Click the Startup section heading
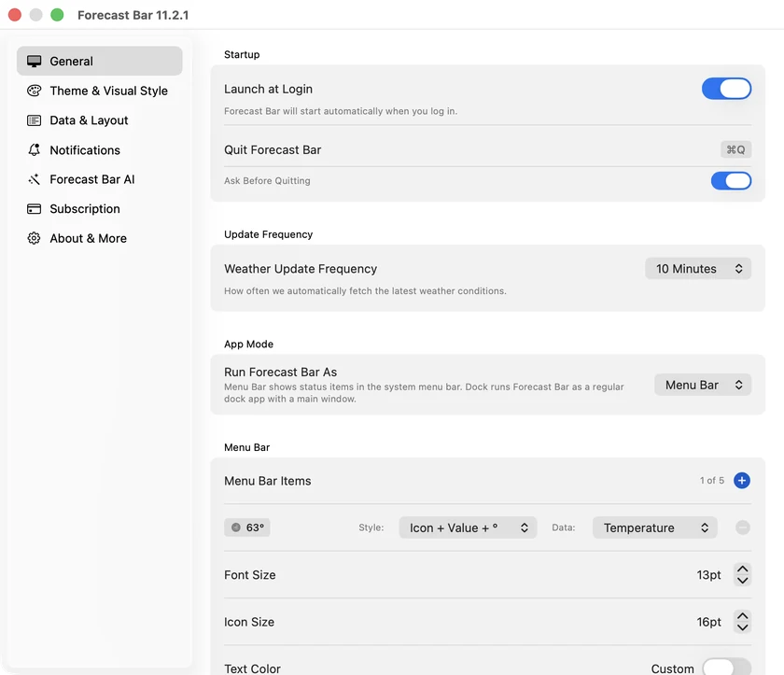Image resolution: width=784 pixels, height=675 pixels. tap(242, 54)
